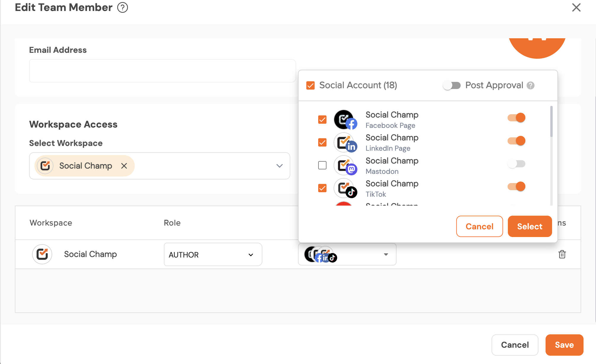Click the orange Save button

(x=564, y=345)
